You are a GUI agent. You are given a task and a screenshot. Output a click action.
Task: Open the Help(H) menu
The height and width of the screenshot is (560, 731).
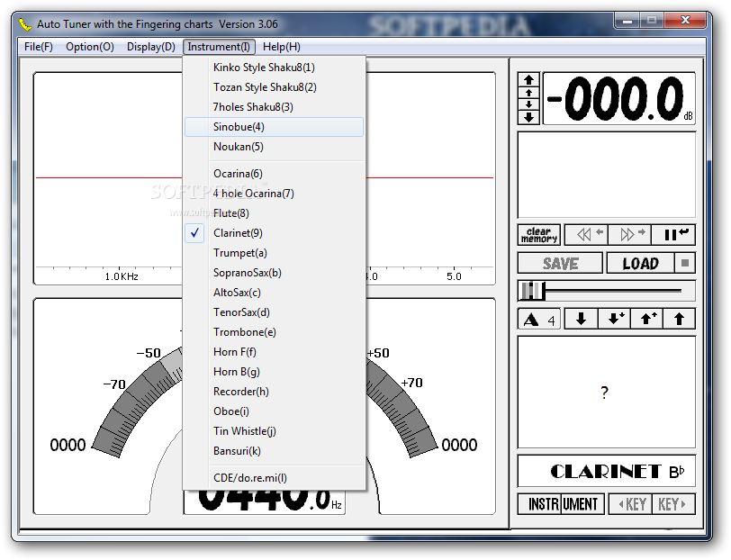tap(282, 47)
